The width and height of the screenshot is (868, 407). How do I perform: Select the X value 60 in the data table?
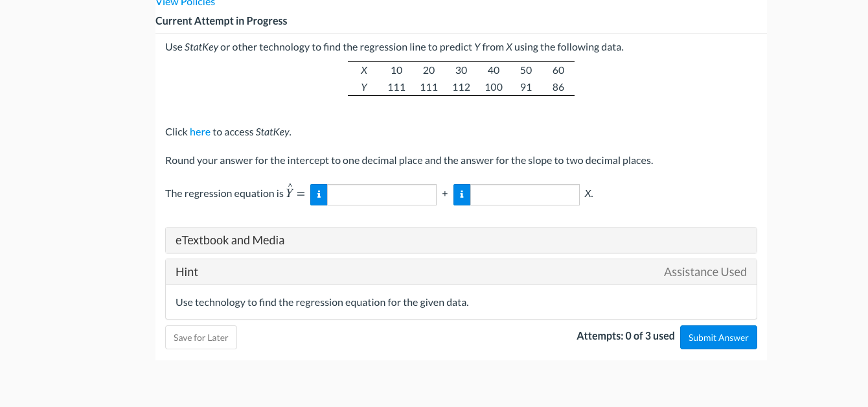coord(558,71)
